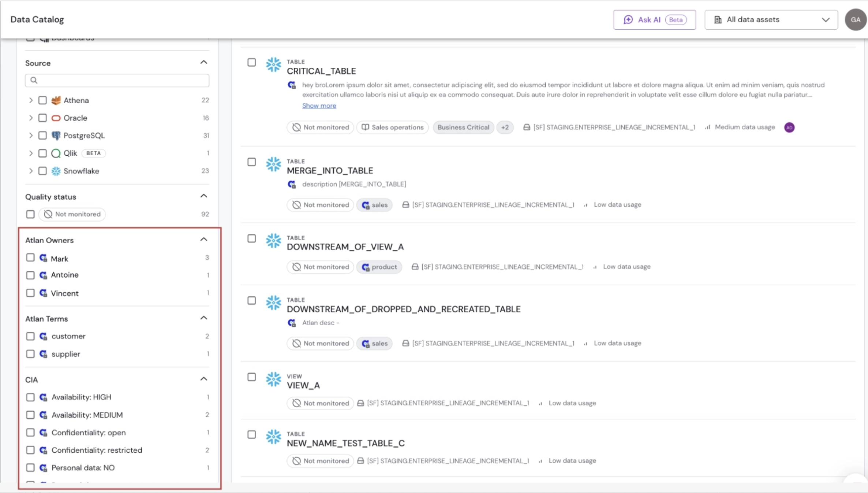Viewport: 868px width, 493px height.
Task: Select the MERGE_INTO_TABLE row checkbox
Action: tap(252, 162)
